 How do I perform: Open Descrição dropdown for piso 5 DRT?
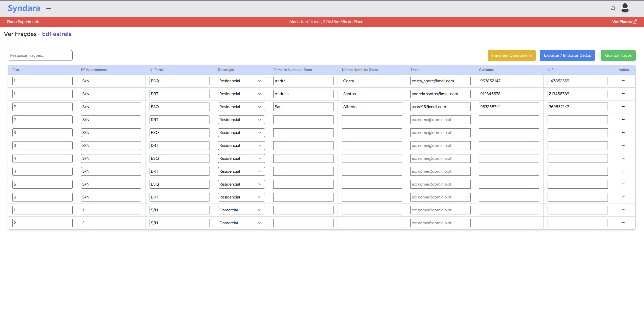[241, 197]
